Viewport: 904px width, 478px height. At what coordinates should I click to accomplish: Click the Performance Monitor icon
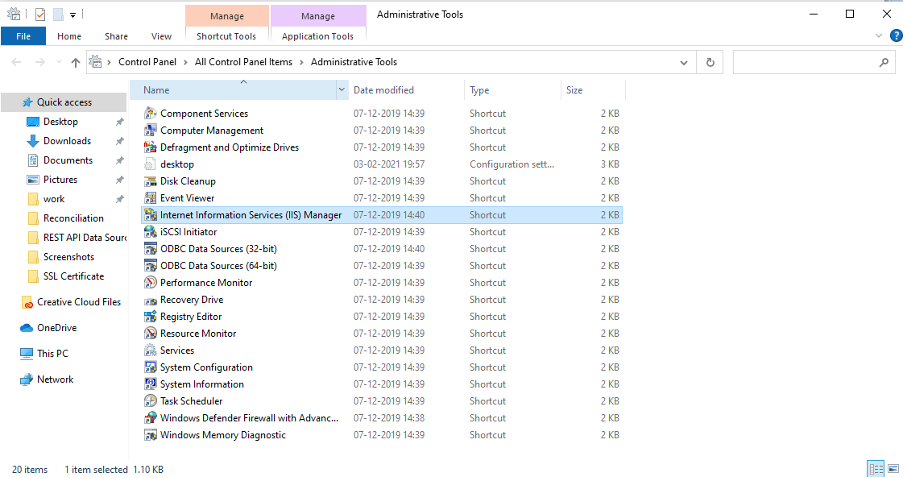tap(151, 283)
